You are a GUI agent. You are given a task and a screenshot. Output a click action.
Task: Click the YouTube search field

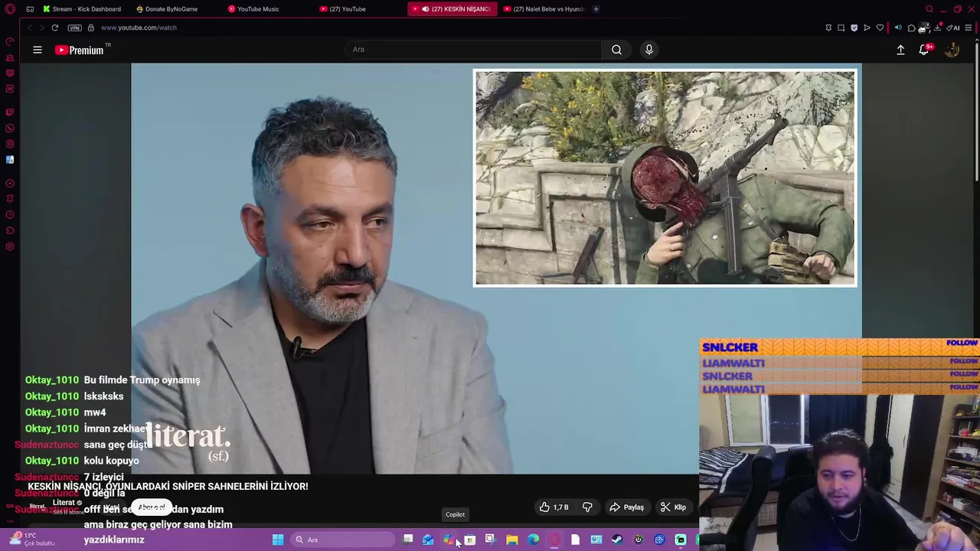tap(473, 50)
